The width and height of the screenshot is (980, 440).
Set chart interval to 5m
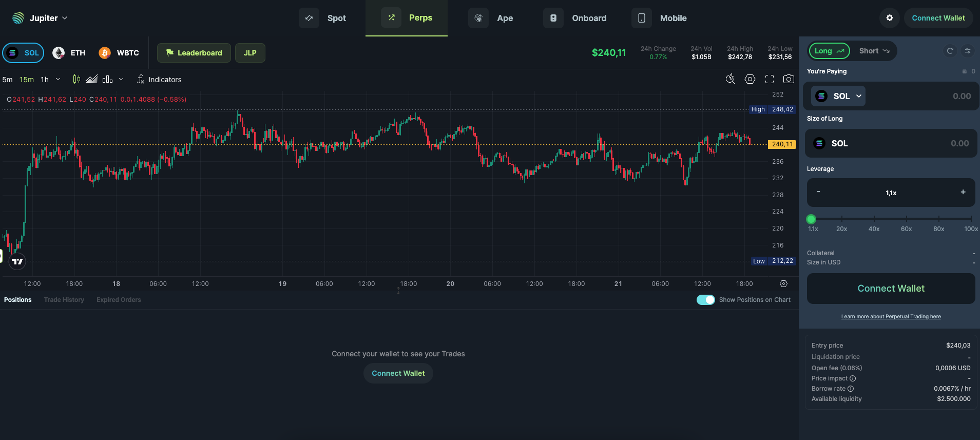(7, 80)
